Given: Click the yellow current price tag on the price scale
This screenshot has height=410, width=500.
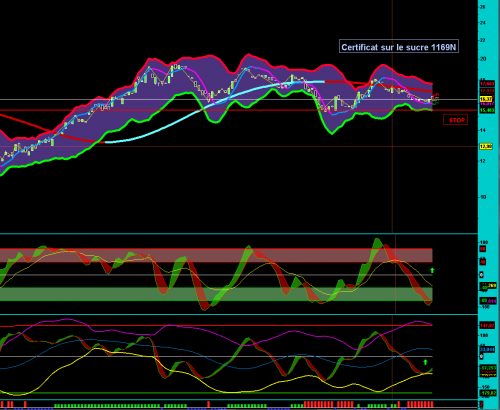Looking at the screenshot, I should pos(486,99).
